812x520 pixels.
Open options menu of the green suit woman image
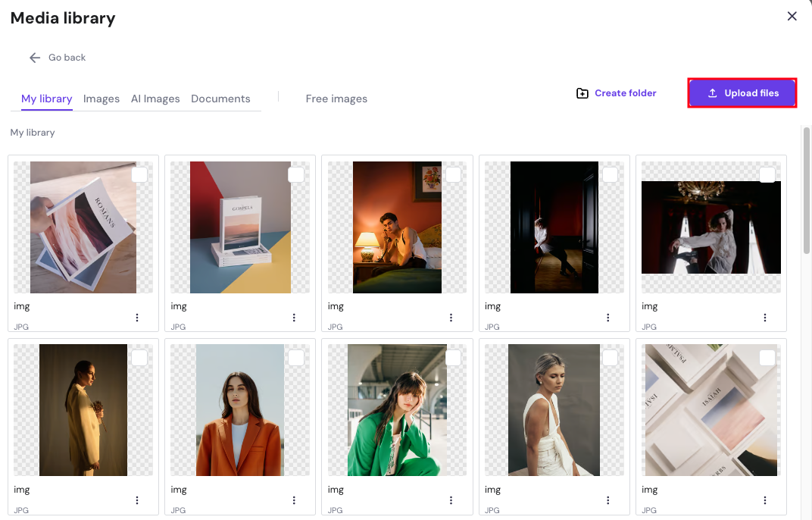[451, 500]
